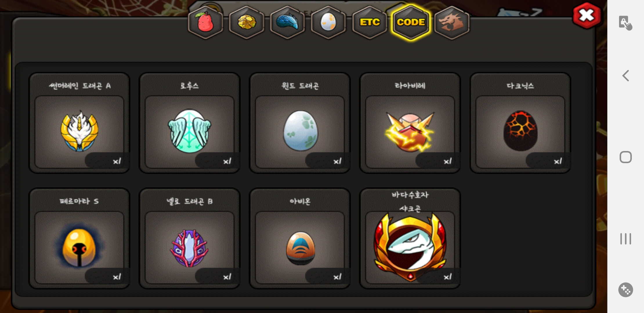Image resolution: width=644 pixels, height=313 pixels.
Task: Choose the 윈드 드래곤 egg
Action: click(300, 123)
